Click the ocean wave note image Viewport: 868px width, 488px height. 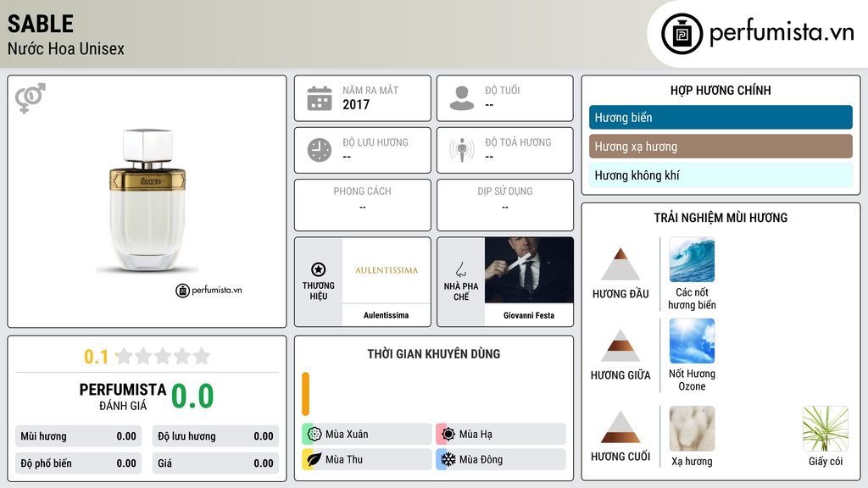(692, 259)
